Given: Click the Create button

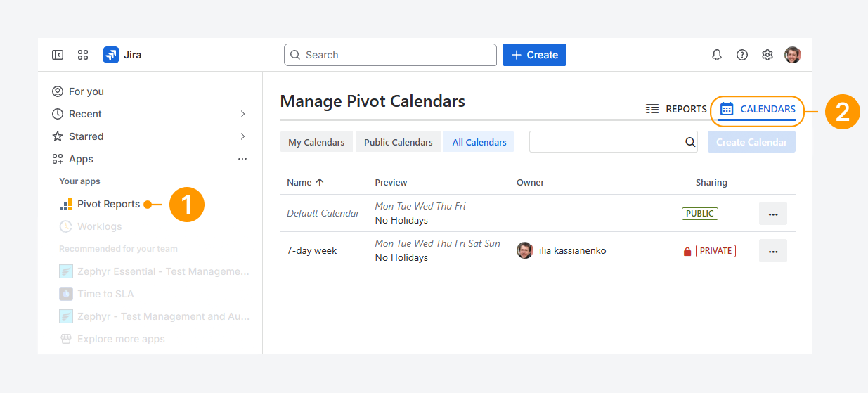Looking at the screenshot, I should tap(534, 55).
